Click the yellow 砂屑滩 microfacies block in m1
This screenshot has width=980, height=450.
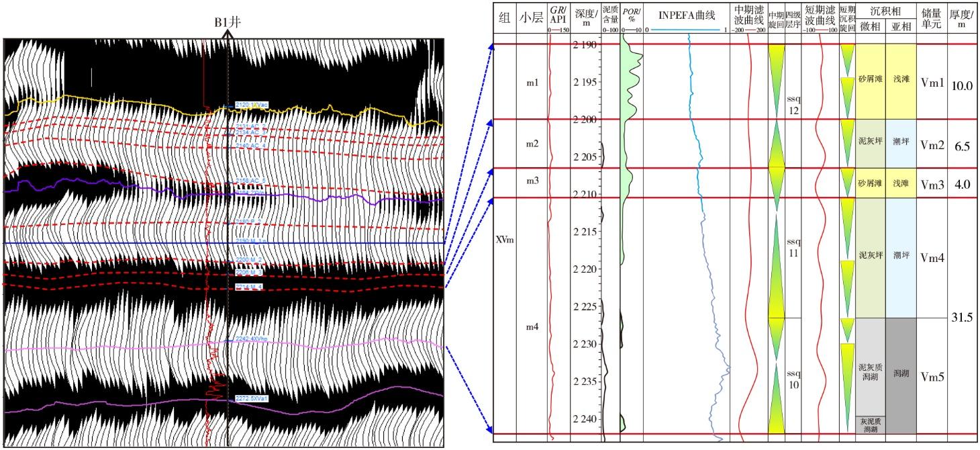click(x=871, y=82)
